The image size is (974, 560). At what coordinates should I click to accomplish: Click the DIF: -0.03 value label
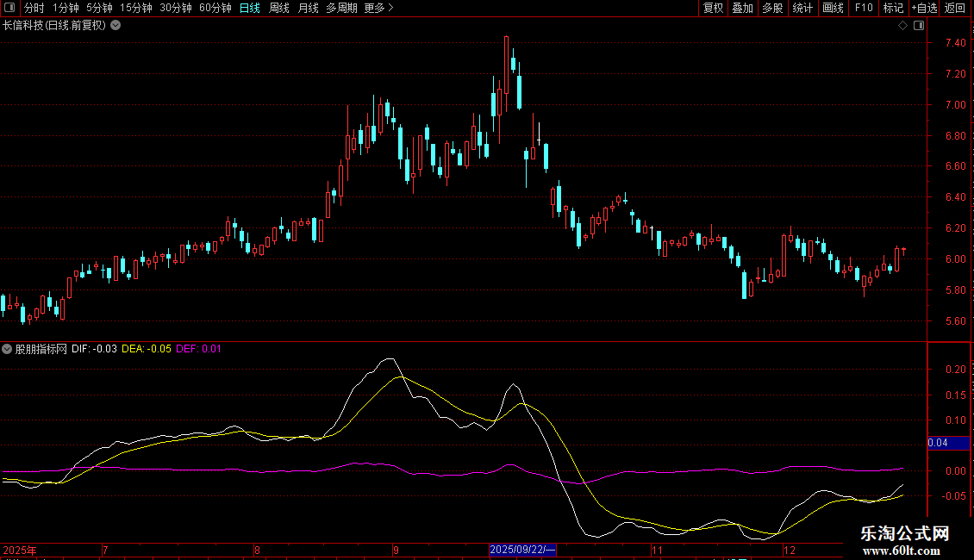click(94, 349)
